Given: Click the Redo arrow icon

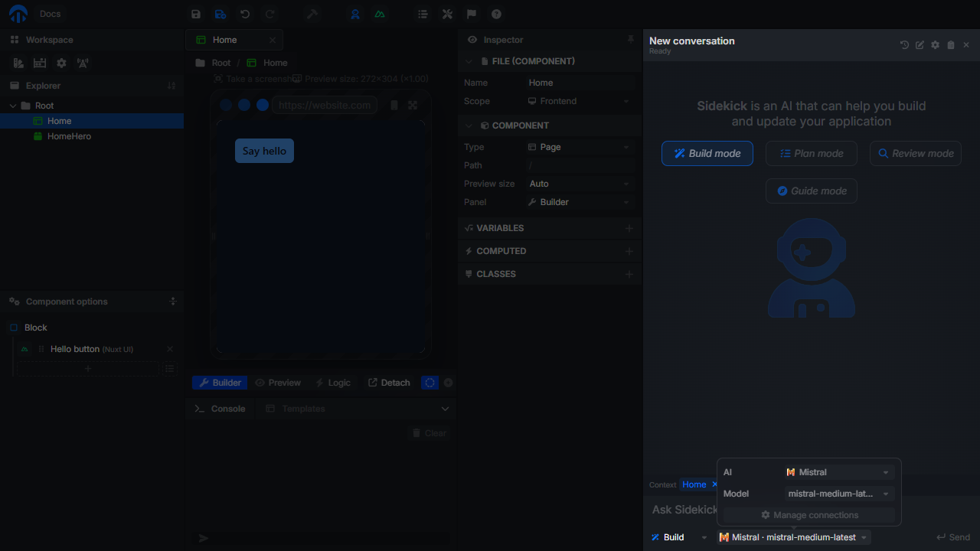Looking at the screenshot, I should coord(269,14).
